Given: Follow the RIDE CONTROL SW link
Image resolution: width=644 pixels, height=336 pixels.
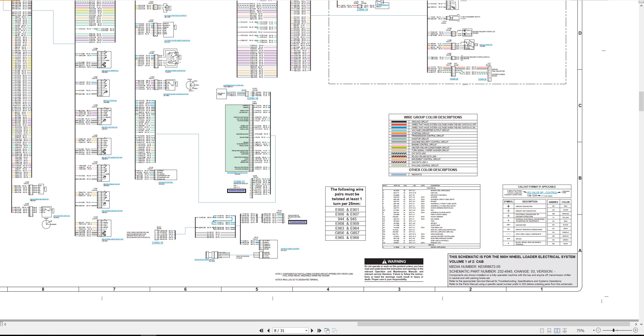Looking at the screenshot, I should pyautogui.click(x=109, y=127).
